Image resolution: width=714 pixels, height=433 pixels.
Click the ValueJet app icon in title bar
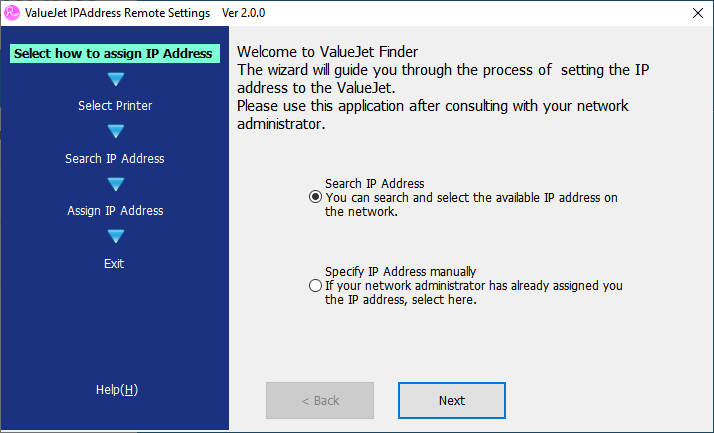14,13
